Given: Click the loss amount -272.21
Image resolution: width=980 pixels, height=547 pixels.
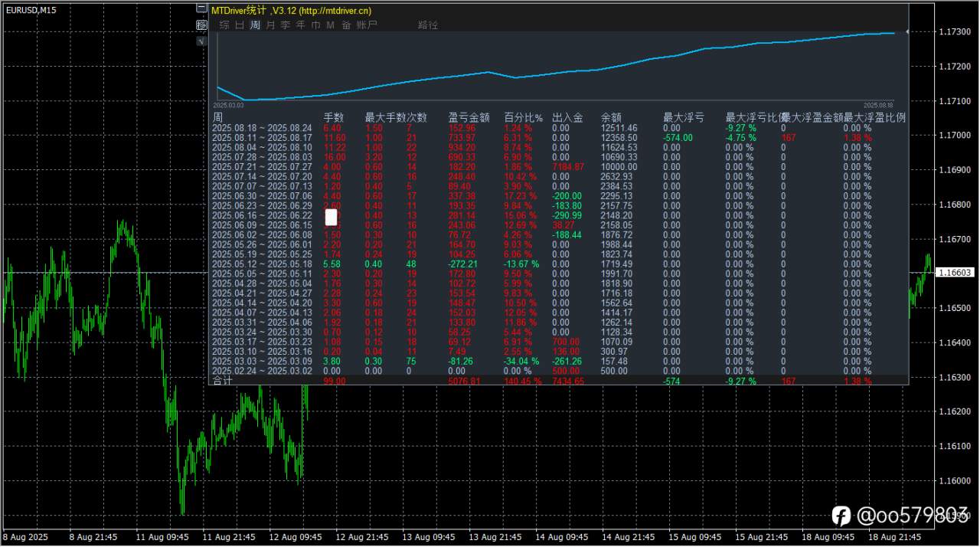Looking at the screenshot, I should coord(464,264).
